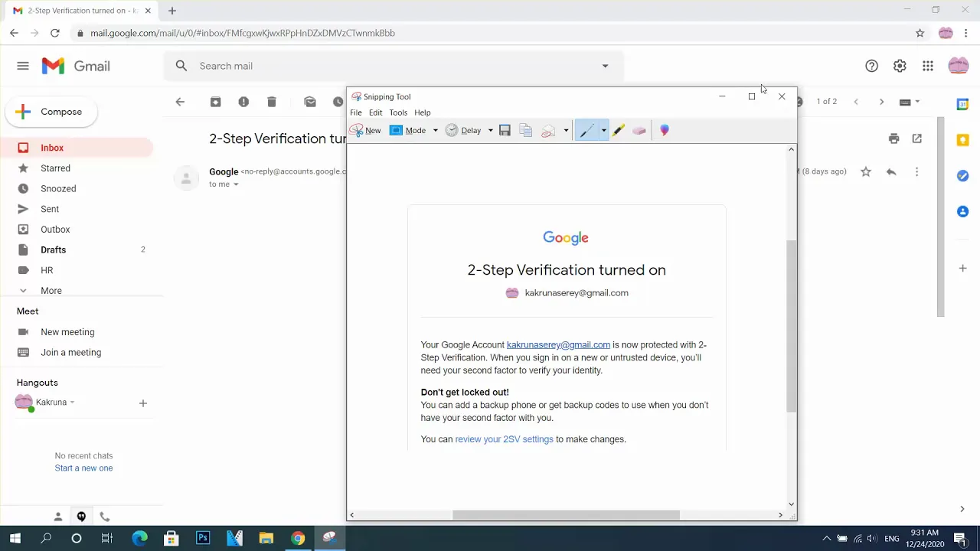Open Photoshop from taskbar
The width and height of the screenshot is (980, 551).
click(203, 538)
